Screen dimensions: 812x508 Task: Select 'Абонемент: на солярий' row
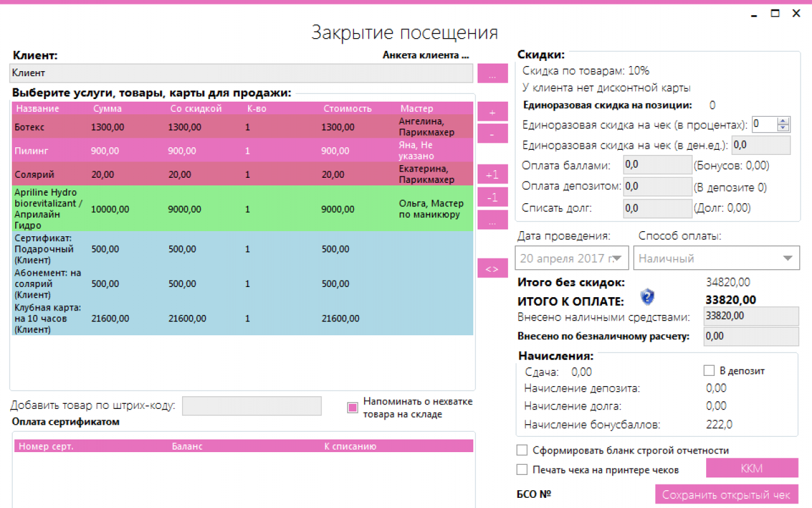[x=243, y=284]
